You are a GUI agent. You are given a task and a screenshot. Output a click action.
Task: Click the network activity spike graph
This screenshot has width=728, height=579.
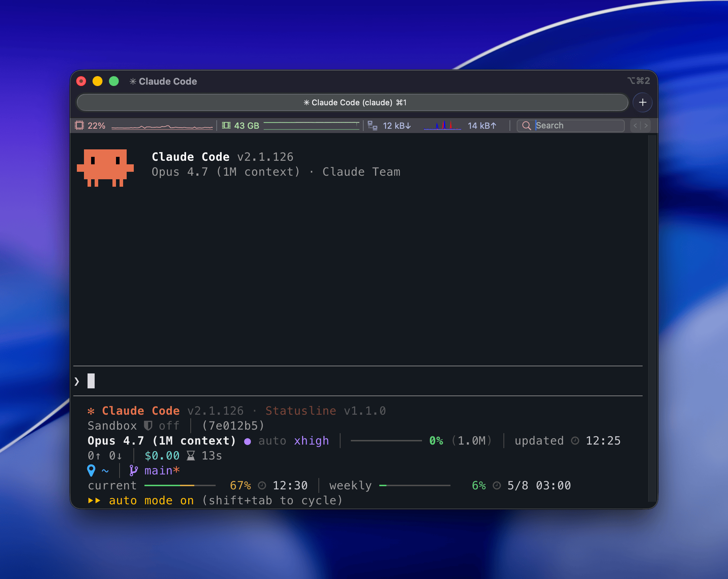tap(442, 125)
